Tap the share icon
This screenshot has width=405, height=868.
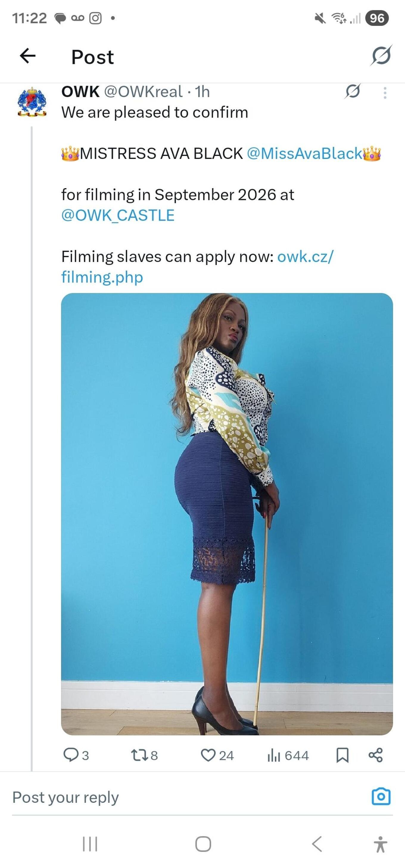click(x=375, y=755)
